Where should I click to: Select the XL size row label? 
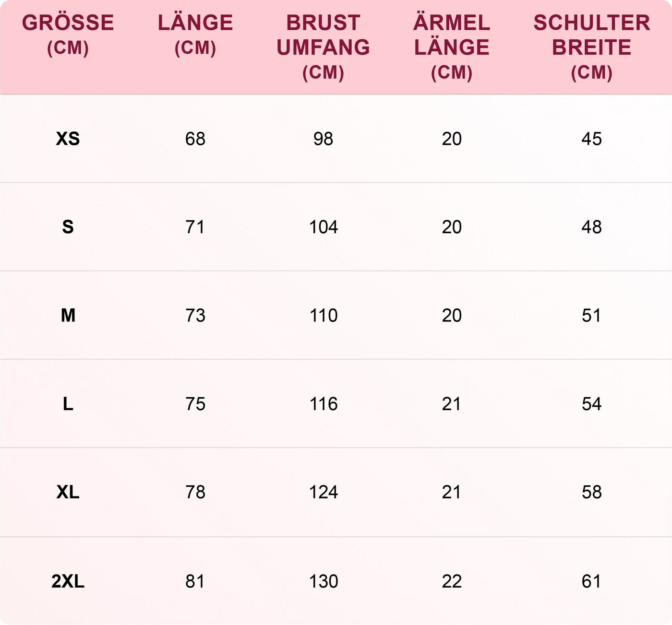point(68,492)
